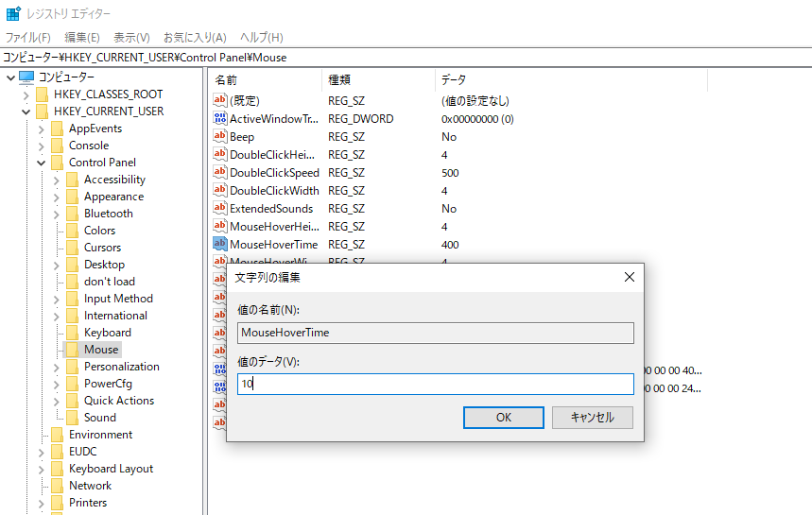Expand the AppEvents key
This screenshot has width=812, height=515.
pyautogui.click(x=41, y=129)
